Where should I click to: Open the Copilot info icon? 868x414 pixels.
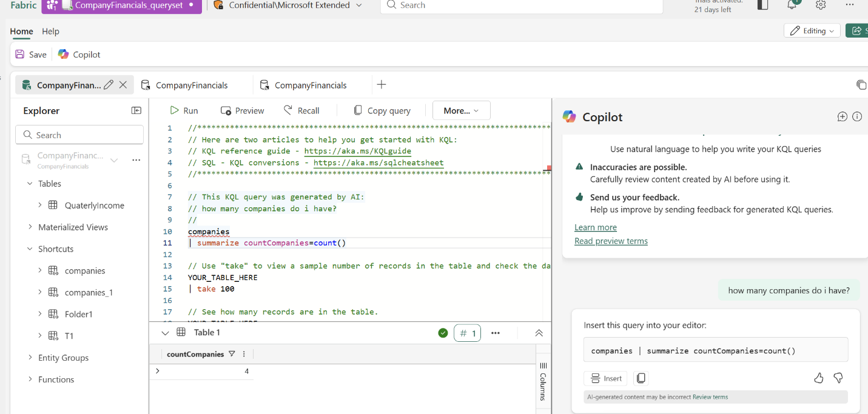857,117
